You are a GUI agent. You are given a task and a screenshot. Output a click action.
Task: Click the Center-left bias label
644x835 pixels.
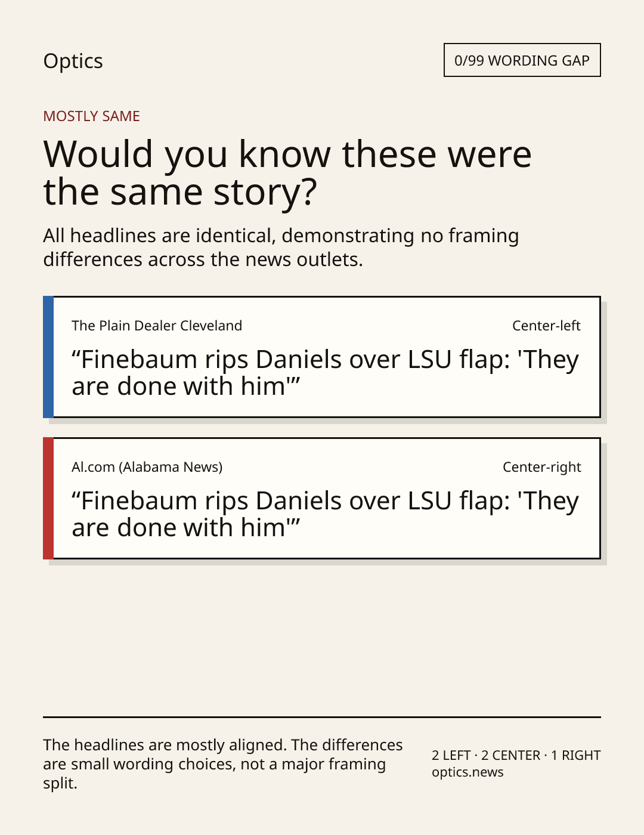click(x=546, y=326)
